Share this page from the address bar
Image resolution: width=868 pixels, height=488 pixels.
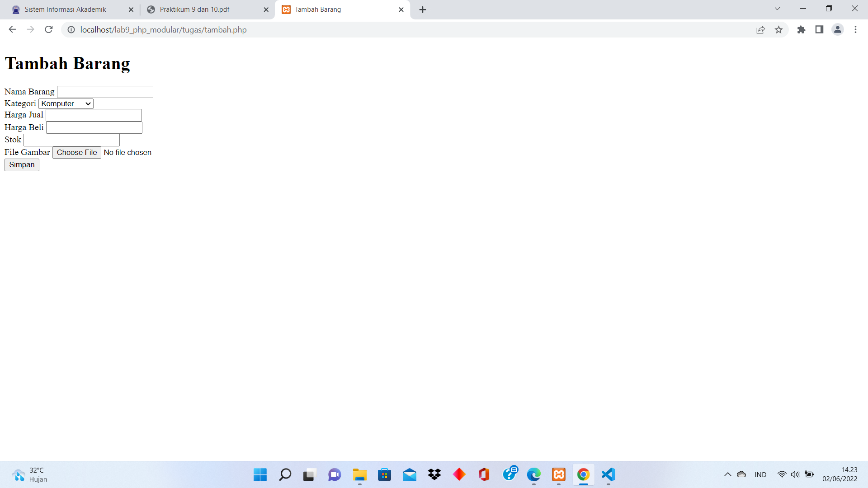(x=760, y=29)
